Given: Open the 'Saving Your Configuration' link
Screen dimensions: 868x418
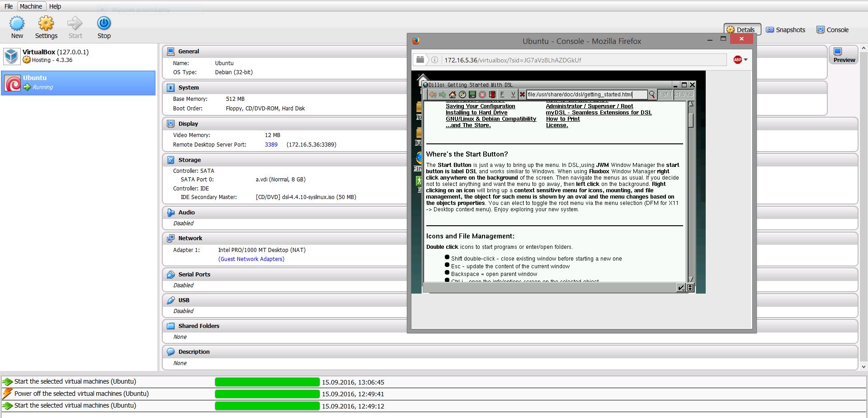Looking at the screenshot, I should [x=481, y=106].
